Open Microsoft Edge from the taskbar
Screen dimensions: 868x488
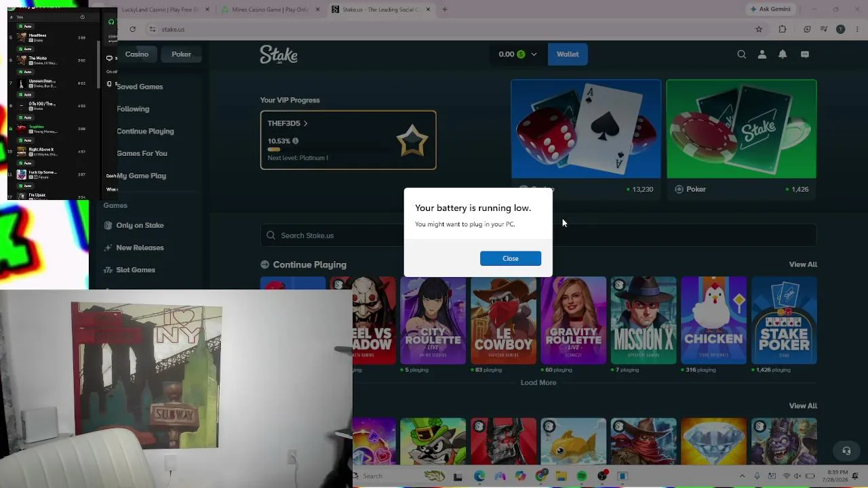479,476
